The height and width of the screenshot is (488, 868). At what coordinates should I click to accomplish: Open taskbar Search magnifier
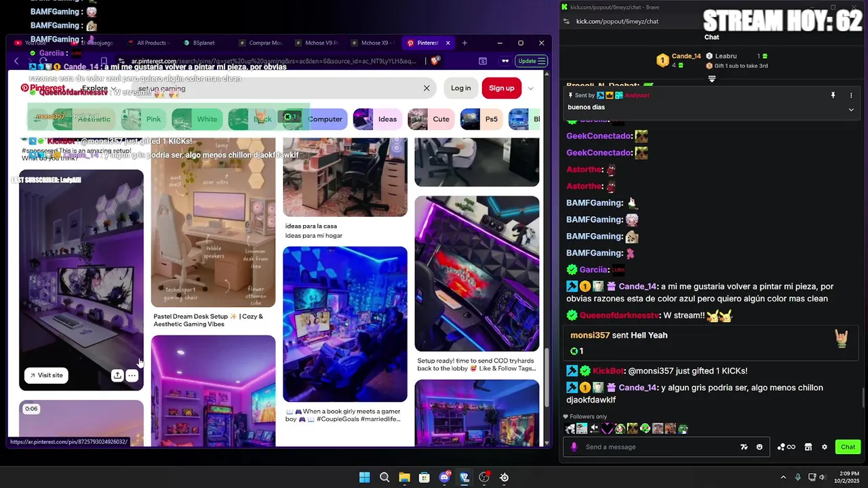point(384,477)
